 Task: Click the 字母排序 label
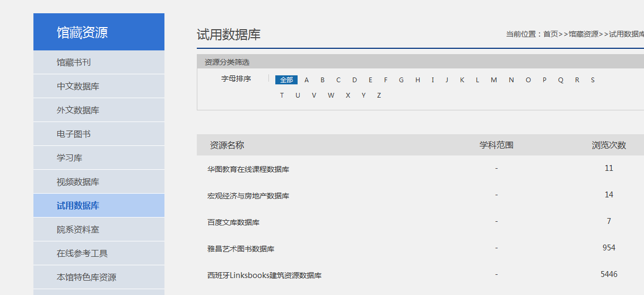click(x=236, y=79)
